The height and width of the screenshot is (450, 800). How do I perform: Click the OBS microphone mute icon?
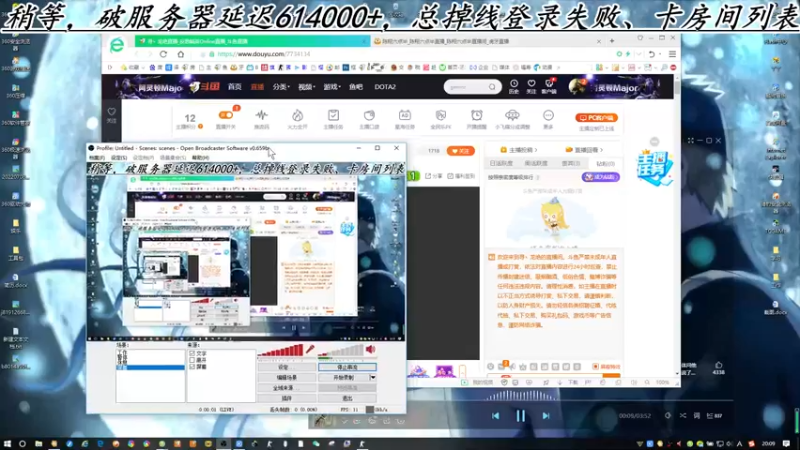point(310,349)
